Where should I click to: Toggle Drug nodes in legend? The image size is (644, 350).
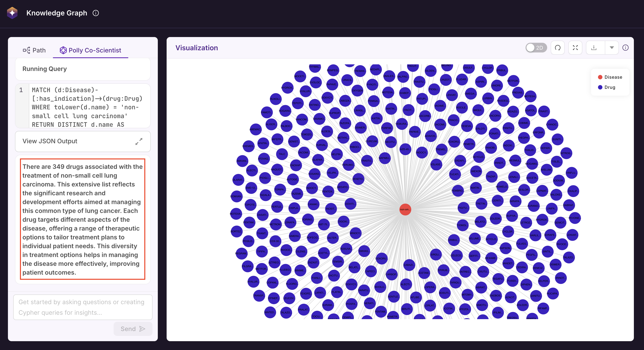coord(607,87)
